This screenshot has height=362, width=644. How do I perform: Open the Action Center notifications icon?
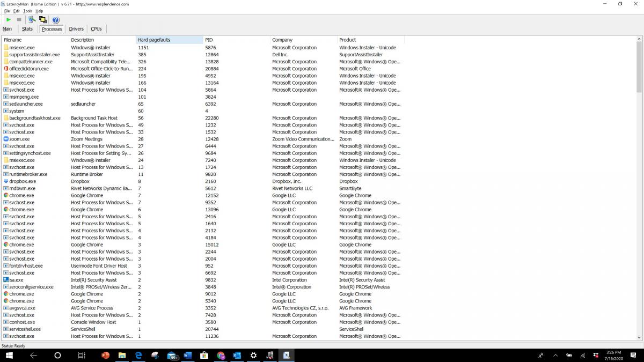click(633, 355)
